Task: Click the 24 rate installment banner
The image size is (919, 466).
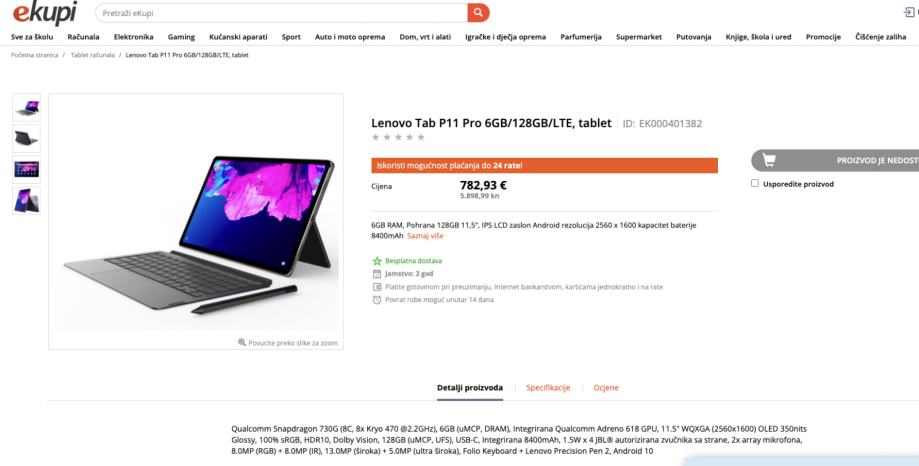Action: coord(544,165)
